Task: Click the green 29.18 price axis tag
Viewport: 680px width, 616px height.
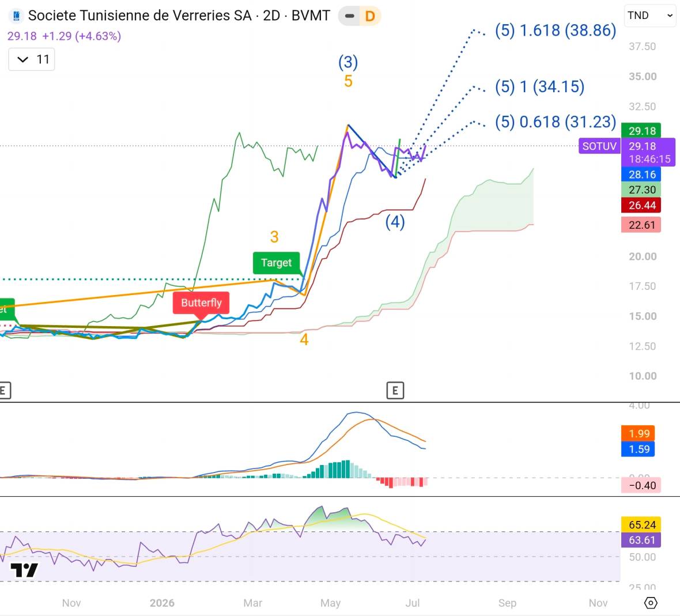Action: 641,130
